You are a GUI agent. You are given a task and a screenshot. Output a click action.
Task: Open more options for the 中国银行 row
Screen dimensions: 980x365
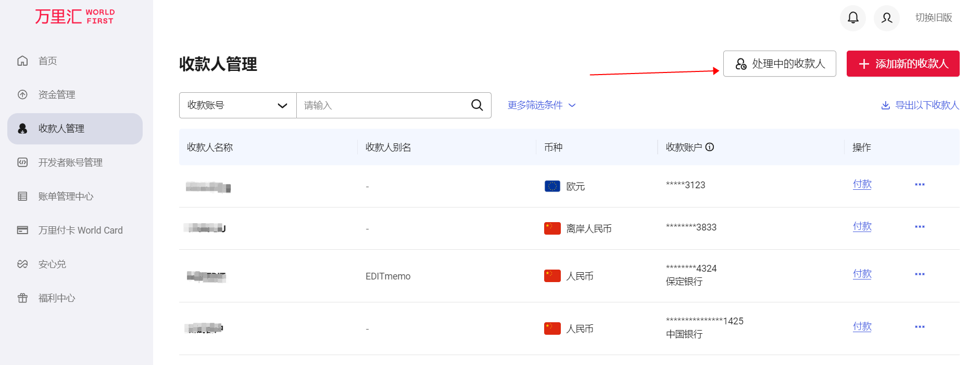pyautogui.click(x=920, y=327)
